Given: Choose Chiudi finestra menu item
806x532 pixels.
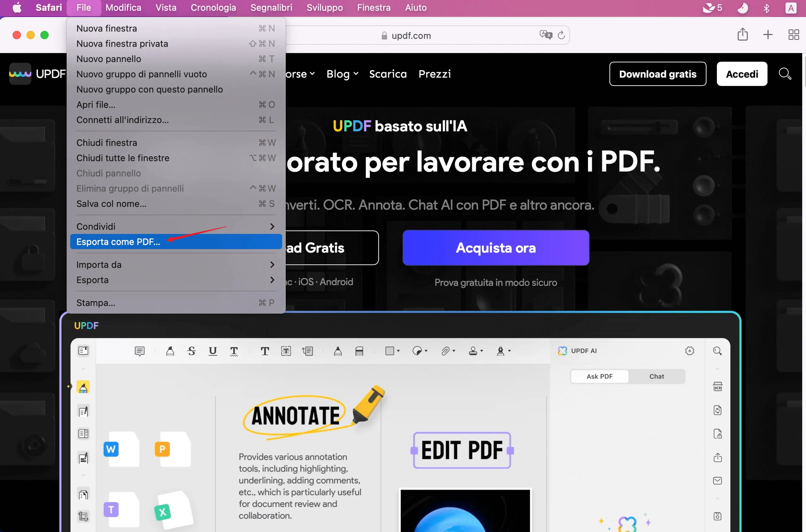Looking at the screenshot, I should click(176, 142).
